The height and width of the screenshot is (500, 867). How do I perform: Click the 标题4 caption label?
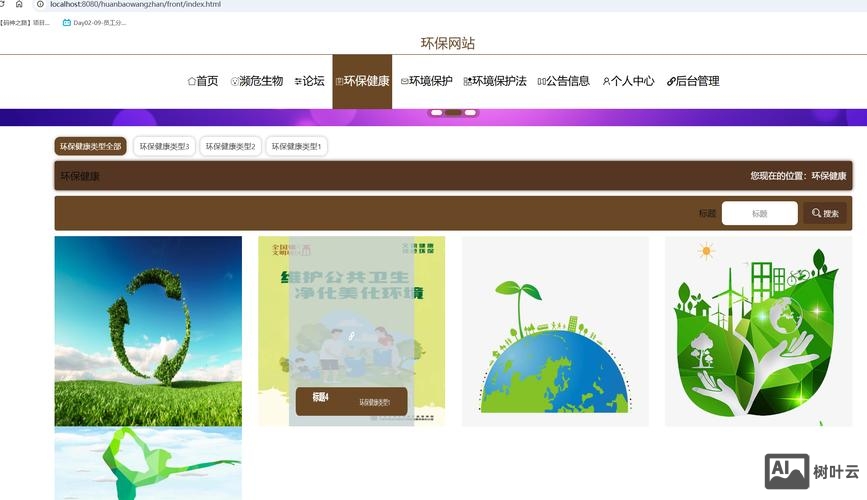320,397
